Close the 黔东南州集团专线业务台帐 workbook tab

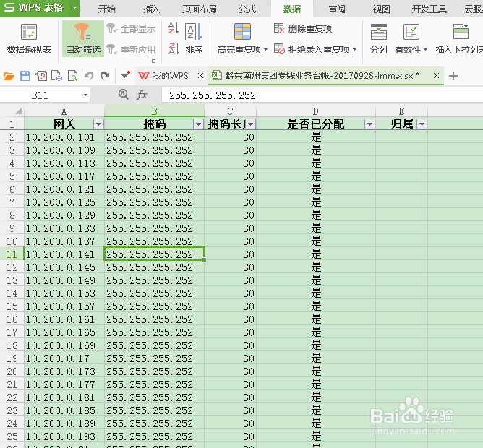436,75
